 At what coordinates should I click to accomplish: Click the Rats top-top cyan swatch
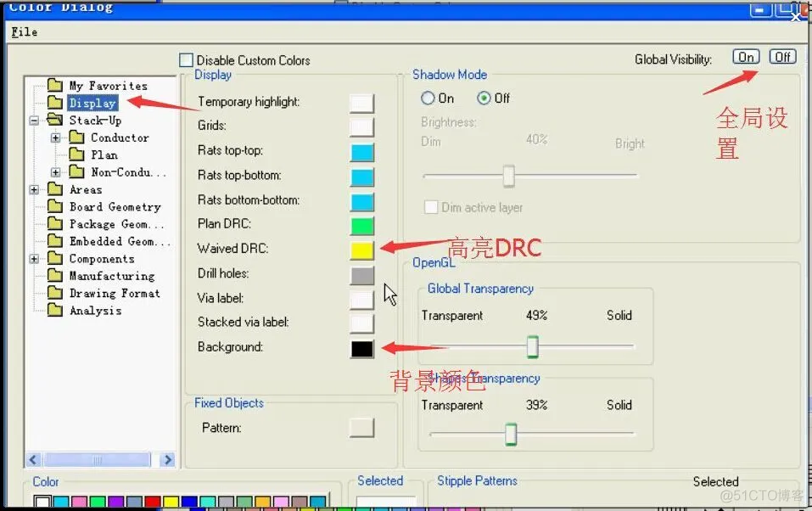(361, 153)
